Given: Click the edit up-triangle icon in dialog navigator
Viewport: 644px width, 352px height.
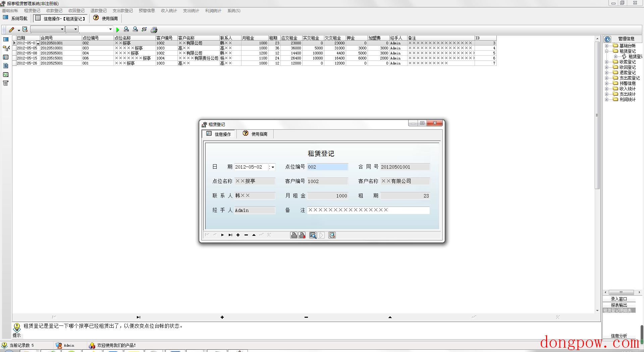Looking at the screenshot, I should coord(254,235).
